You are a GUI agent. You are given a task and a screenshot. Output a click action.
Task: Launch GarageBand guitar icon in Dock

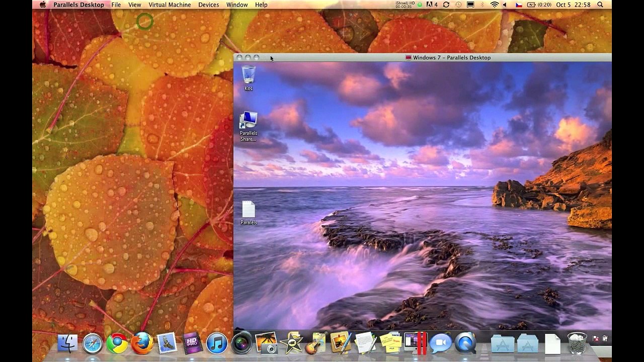pos(316,343)
